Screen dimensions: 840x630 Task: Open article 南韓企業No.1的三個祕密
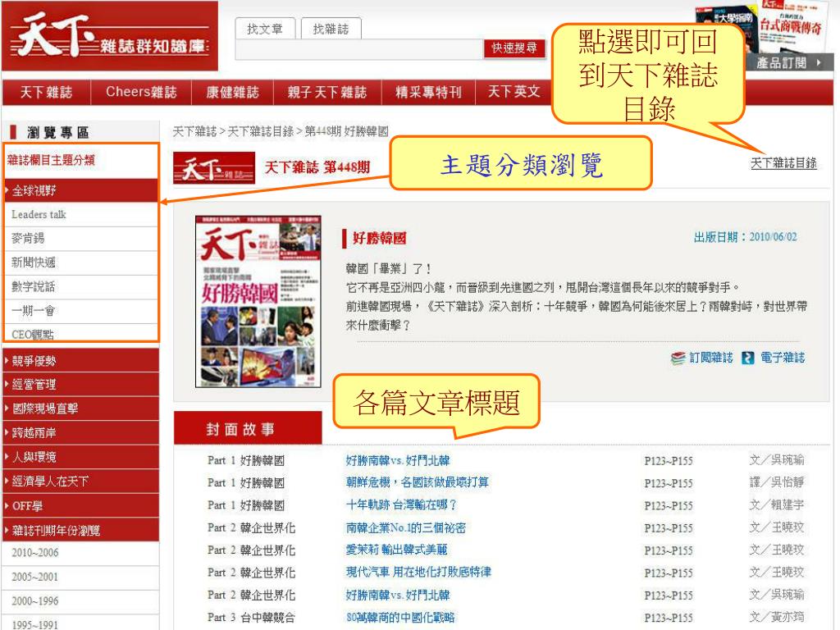coord(406,527)
